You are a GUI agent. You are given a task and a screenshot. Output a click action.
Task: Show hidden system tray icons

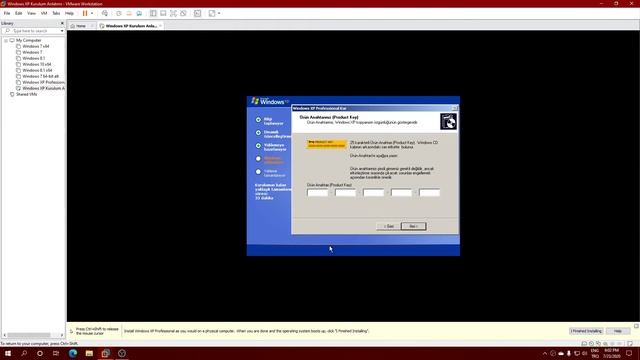[544, 353]
